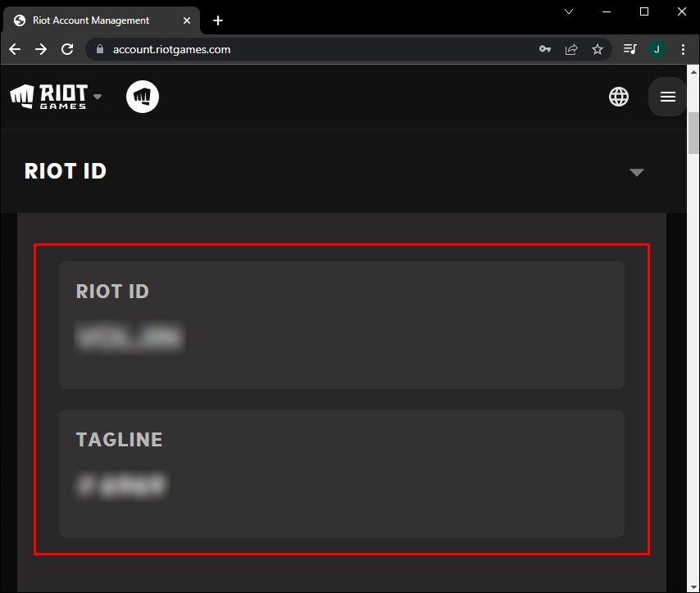Reload the page

[67, 49]
